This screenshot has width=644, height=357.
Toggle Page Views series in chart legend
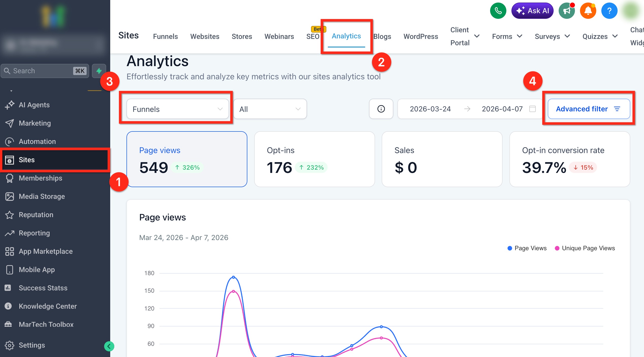point(527,248)
